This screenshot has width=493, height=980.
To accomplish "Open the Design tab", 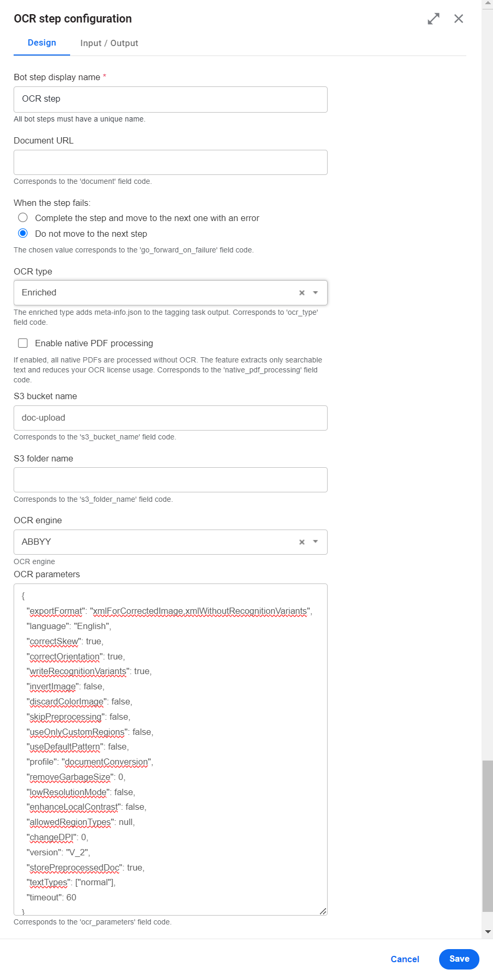I will 42,43.
